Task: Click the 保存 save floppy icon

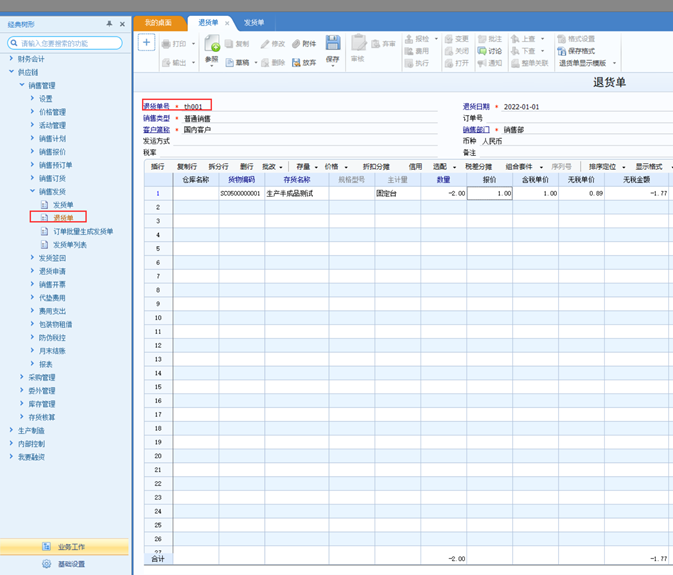Action: point(333,42)
